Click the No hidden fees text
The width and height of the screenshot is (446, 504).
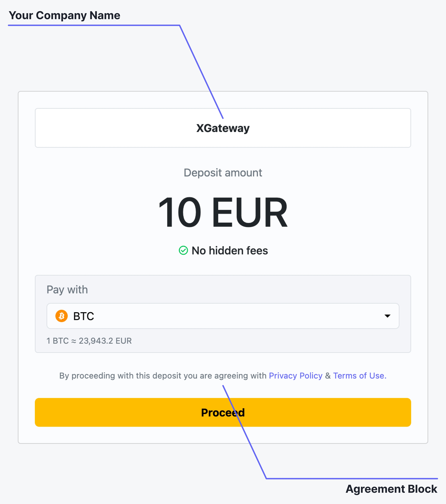(x=230, y=250)
